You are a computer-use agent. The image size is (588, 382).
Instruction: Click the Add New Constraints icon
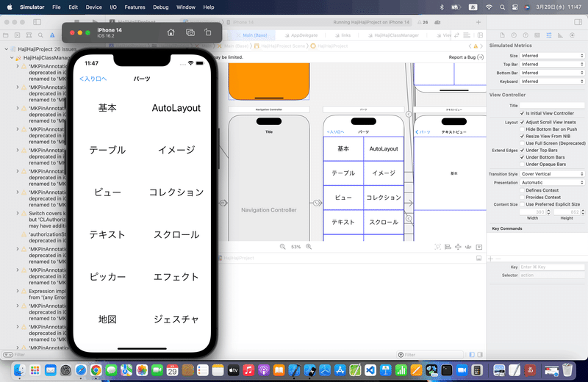(458, 247)
